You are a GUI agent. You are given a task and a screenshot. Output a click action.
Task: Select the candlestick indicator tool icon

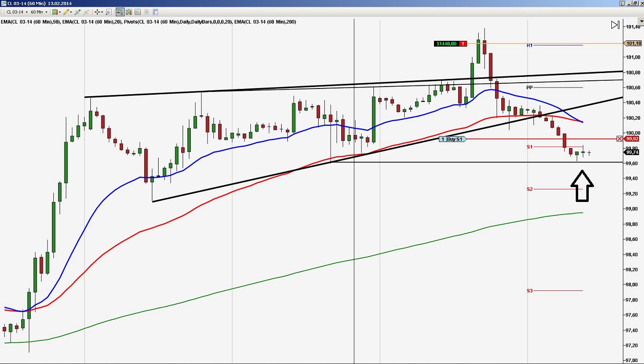[x=54, y=12]
